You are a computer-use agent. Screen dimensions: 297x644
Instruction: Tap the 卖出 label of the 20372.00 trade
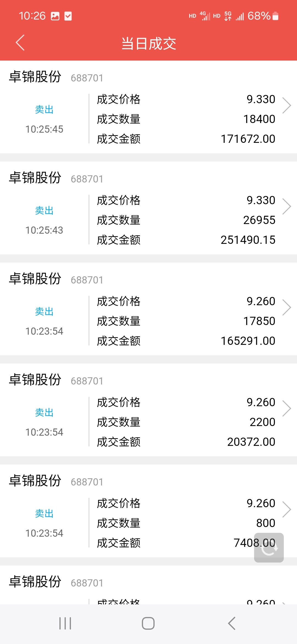click(x=44, y=413)
